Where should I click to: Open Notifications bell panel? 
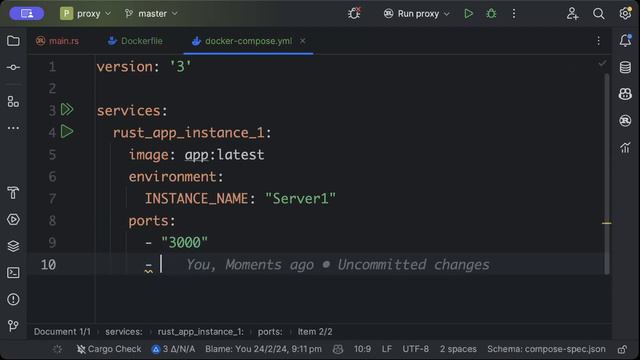pos(625,40)
